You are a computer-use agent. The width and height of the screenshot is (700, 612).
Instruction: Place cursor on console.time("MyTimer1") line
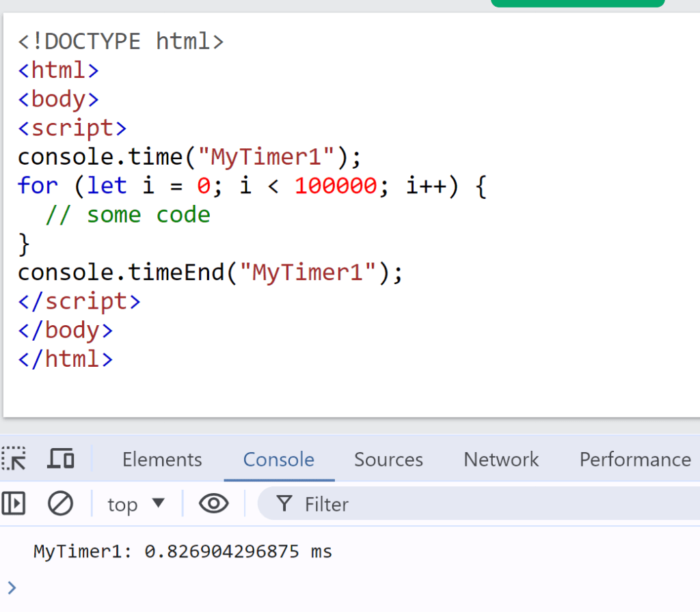[189, 157]
